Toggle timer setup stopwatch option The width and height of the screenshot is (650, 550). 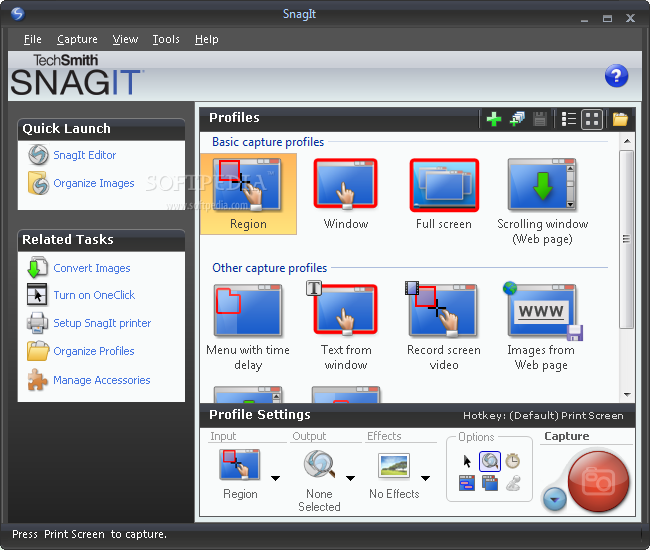click(x=513, y=461)
